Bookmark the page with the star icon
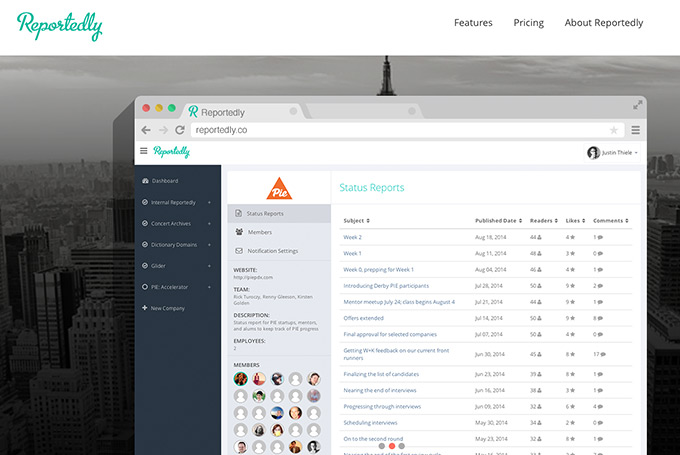Screen dimensions: 680x455 [x=614, y=130]
